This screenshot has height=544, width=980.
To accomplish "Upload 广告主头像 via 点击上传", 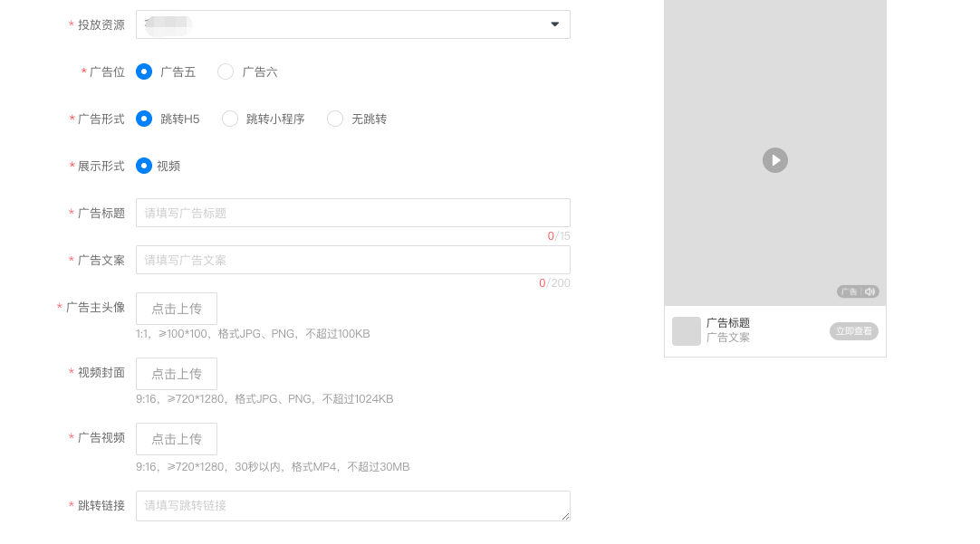I will (177, 309).
